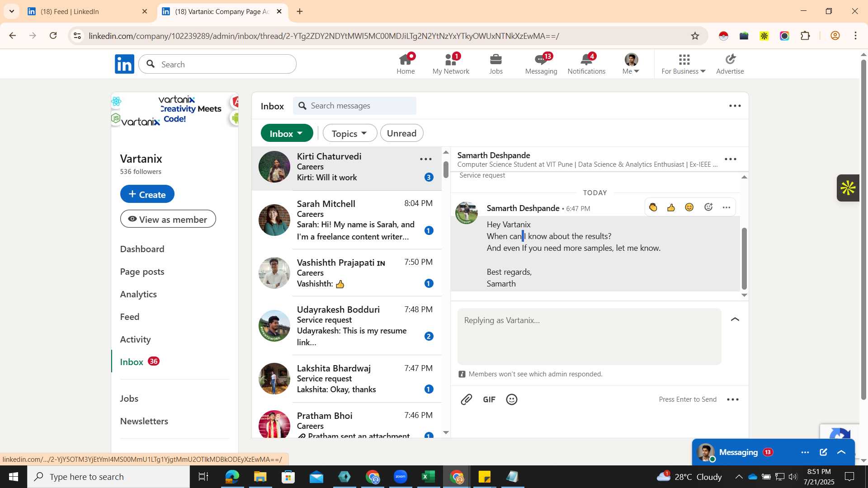Expand the Inbox filter dropdown
Screen dimensions: 868x488
pos(287,133)
